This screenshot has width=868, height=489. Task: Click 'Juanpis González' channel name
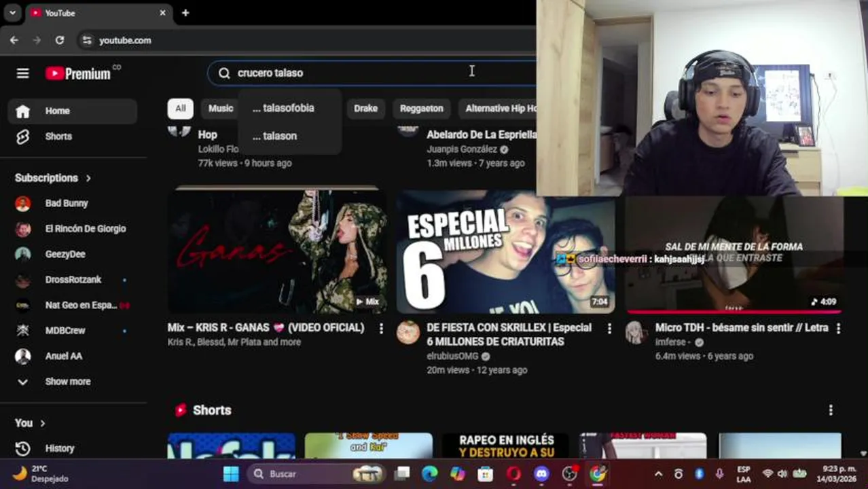point(462,149)
